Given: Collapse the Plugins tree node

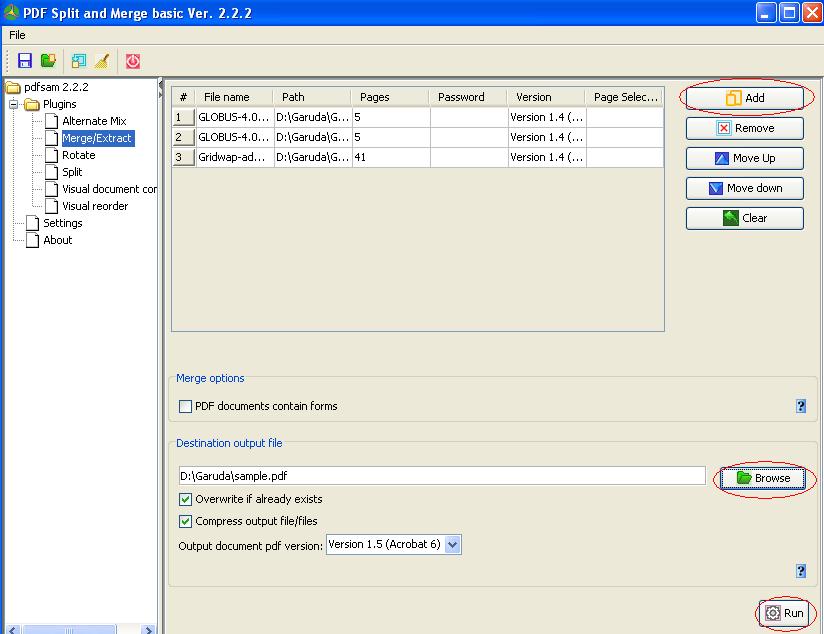Looking at the screenshot, I should pos(15,104).
